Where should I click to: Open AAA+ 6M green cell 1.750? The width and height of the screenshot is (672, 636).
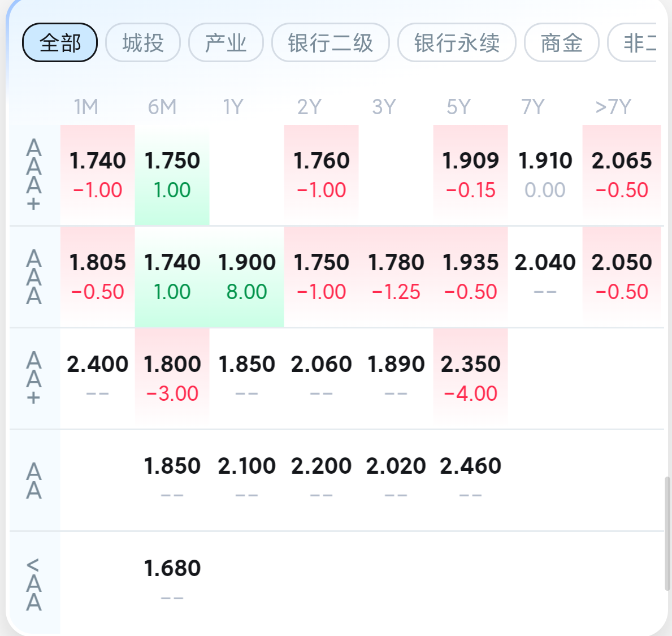coord(172,174)
